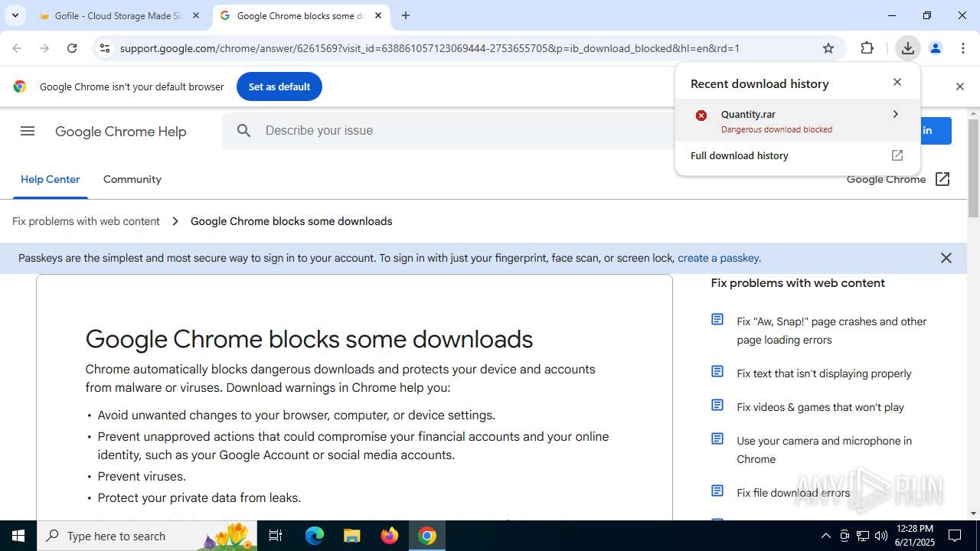Click article icon beside camera and microphone link
The height and width of the screenshot is (551, 980).
[x=717, y=439]
